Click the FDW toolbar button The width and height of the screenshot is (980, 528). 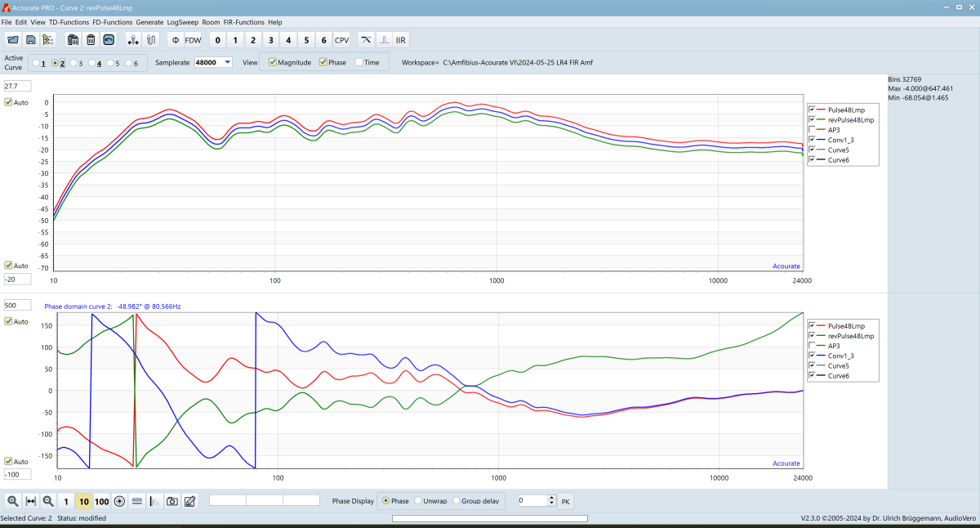click(x=193, y=39)
